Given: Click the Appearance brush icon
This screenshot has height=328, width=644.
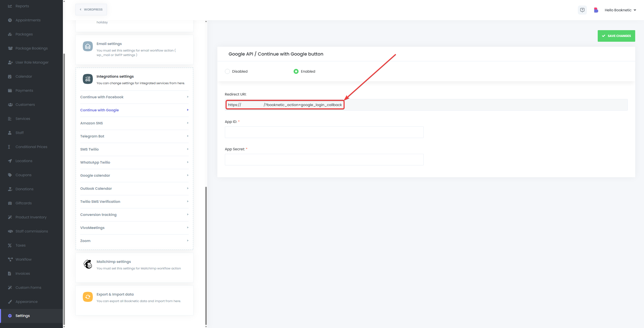Looking at the screenshot, I should (x=10, y=302).
